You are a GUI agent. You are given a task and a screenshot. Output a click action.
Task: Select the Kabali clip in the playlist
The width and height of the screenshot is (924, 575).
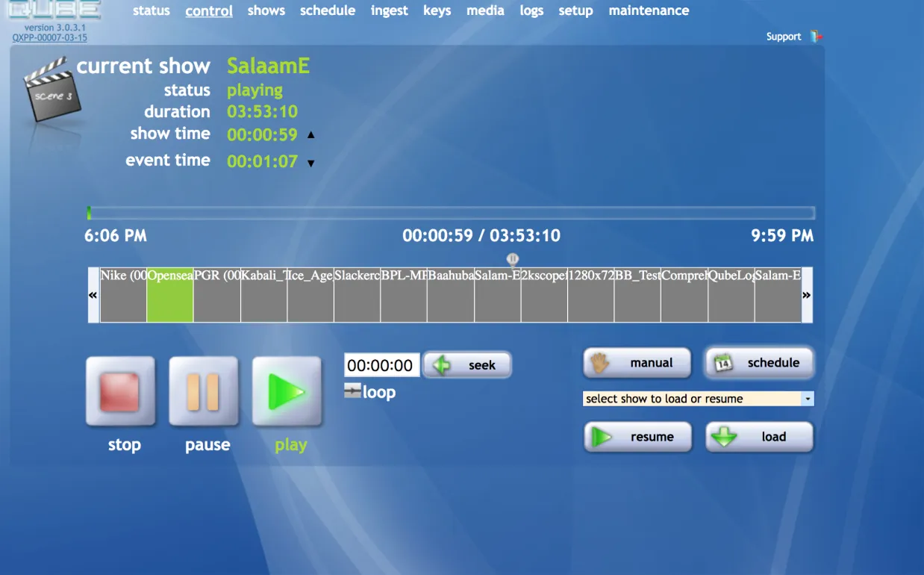point(263,295)
